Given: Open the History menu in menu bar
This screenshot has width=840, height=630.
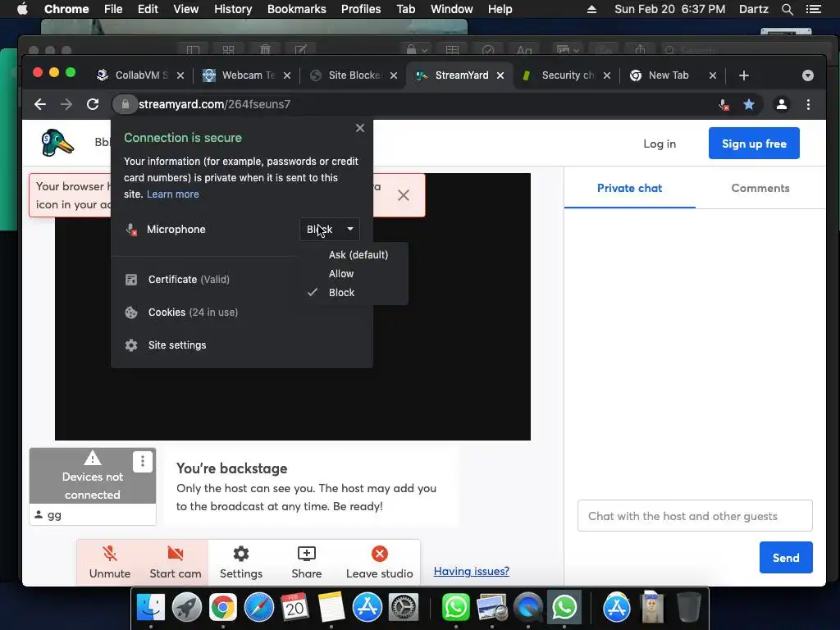Looking at the screenshot, I should click(233, 9).
